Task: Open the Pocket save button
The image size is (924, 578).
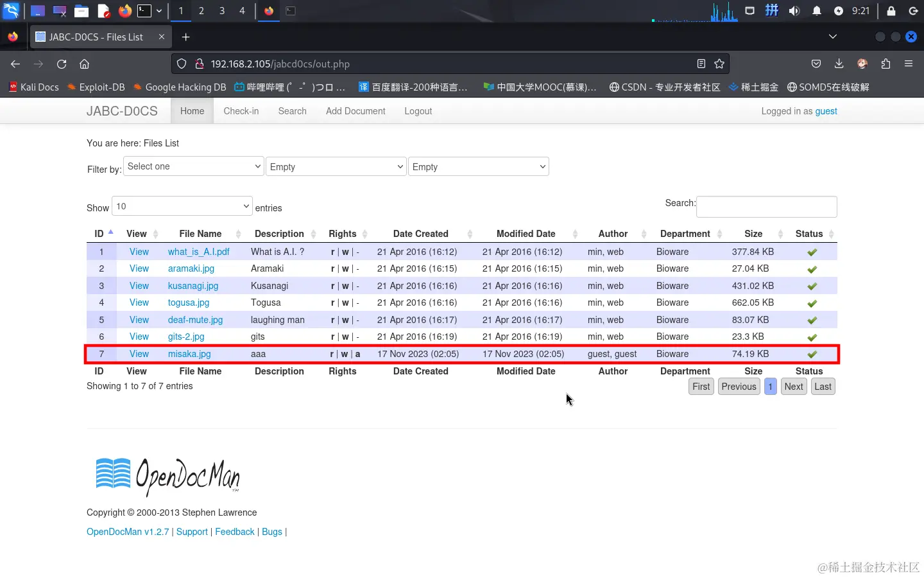Action: tap(816, 64)
